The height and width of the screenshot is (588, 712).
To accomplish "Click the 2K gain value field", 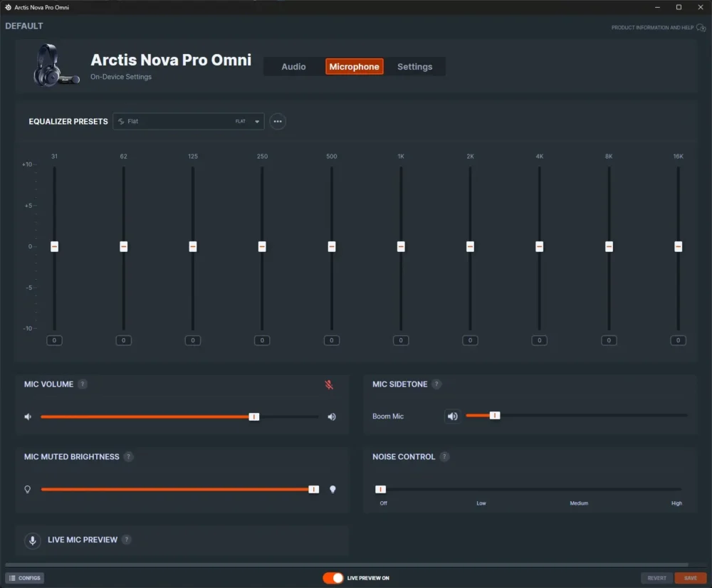I will click(470, 340).
